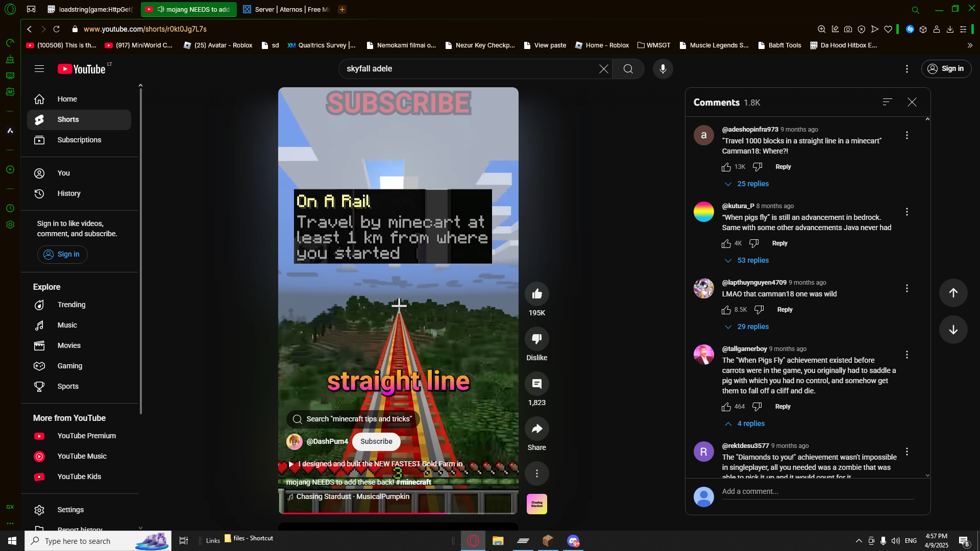Open the Windows Start menu
Viewport: 980px width, 551px height.
[12, 541]
